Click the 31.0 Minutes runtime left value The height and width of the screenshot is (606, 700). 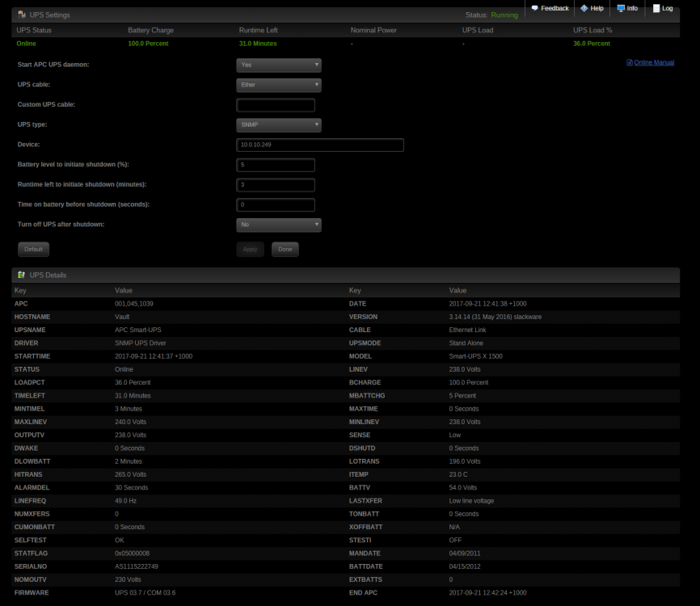click(x=258, y=44)
